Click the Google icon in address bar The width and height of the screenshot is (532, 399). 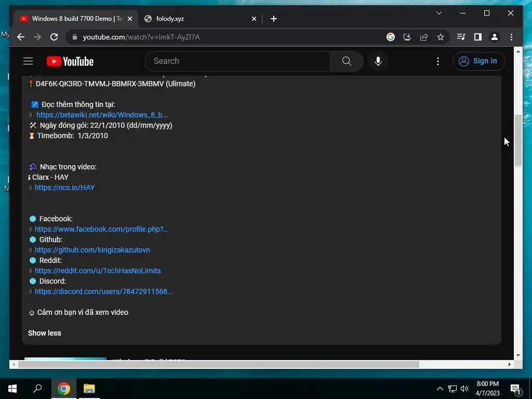pos(391,37)
